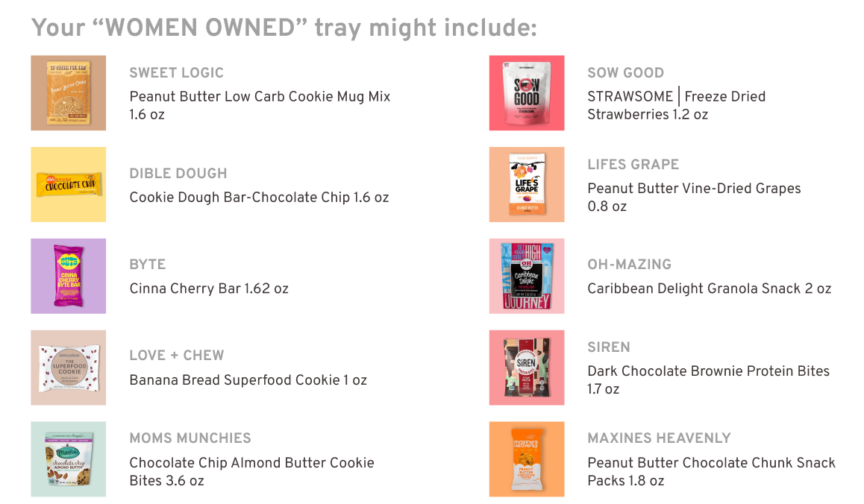Click the DIBLE DOUGH brand heading

click(x=178, y=174)
